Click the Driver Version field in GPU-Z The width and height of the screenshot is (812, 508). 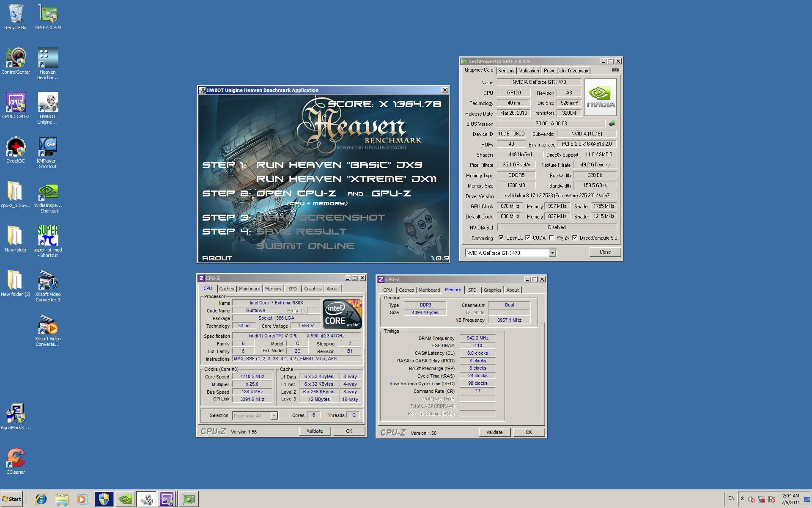(557, 196)
